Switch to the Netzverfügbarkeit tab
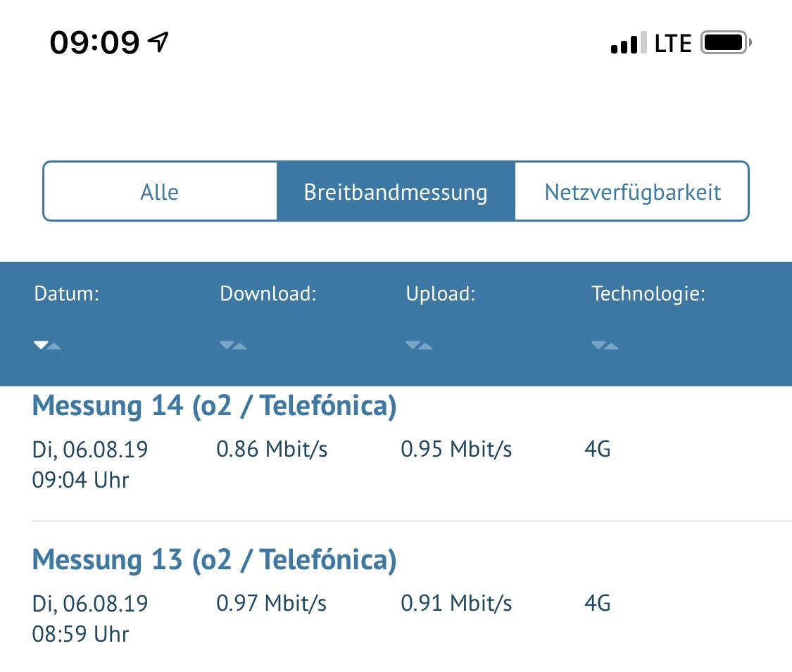Screen dimensions: 792x672 (x=633, y=192)
